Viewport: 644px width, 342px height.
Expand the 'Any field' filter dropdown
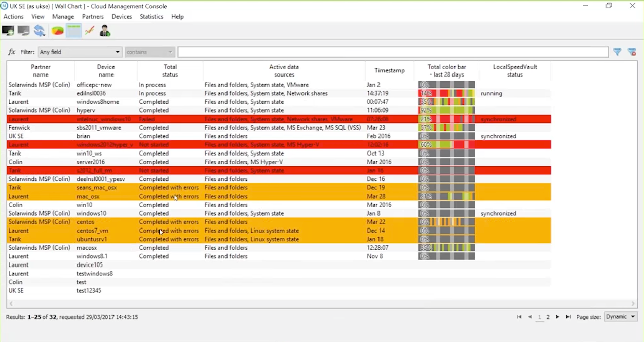[x=80, y=52]
